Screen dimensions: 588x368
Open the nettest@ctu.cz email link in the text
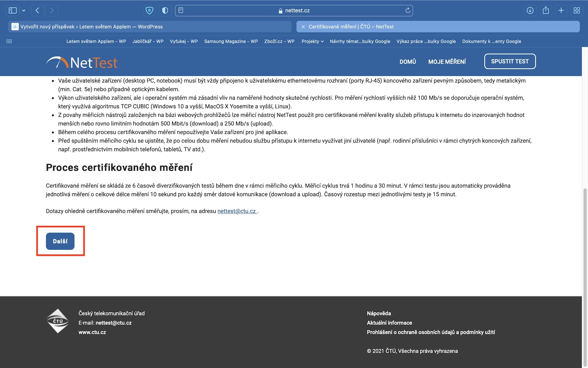(237, 211)
